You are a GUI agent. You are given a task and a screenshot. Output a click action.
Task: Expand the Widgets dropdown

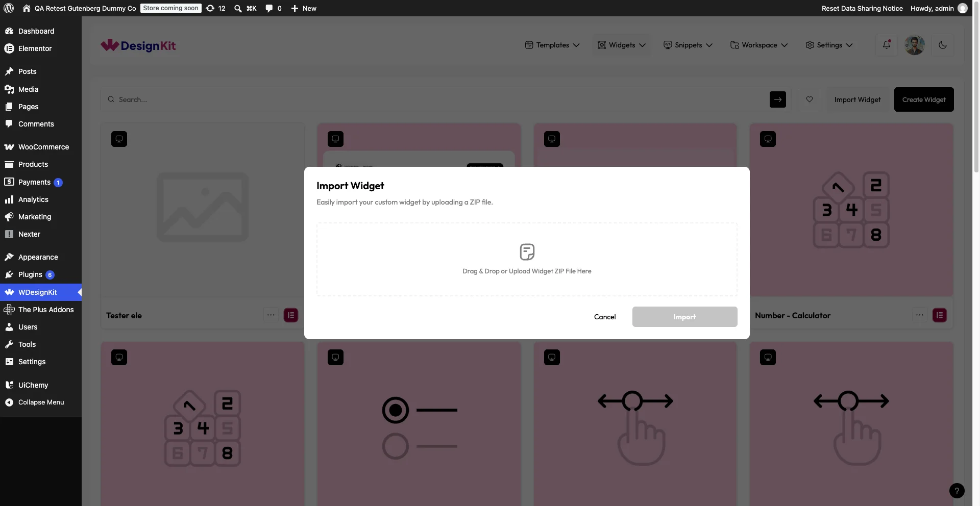click(622, 45)
